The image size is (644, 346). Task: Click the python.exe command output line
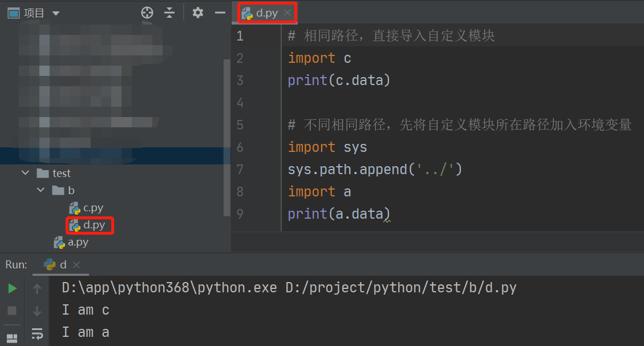289,288
